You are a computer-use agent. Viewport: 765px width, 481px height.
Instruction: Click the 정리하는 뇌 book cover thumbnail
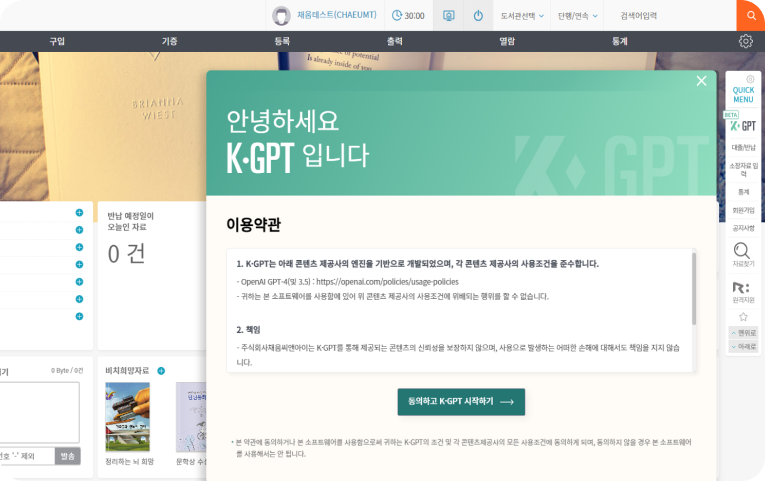(127, 417)
